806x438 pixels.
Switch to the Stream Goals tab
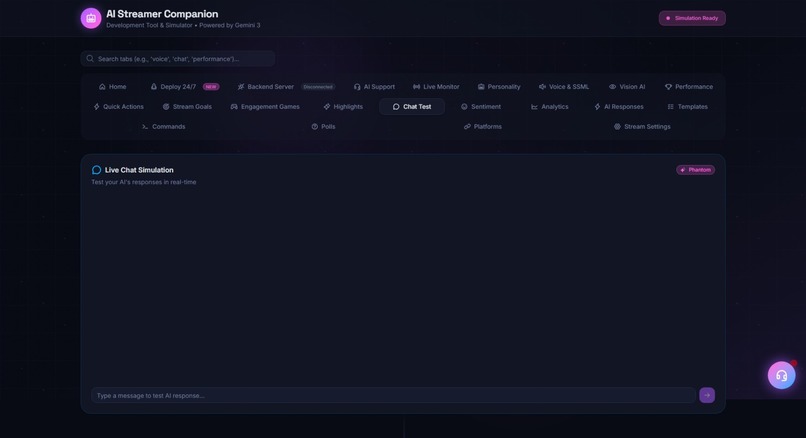tap(187, 106)
